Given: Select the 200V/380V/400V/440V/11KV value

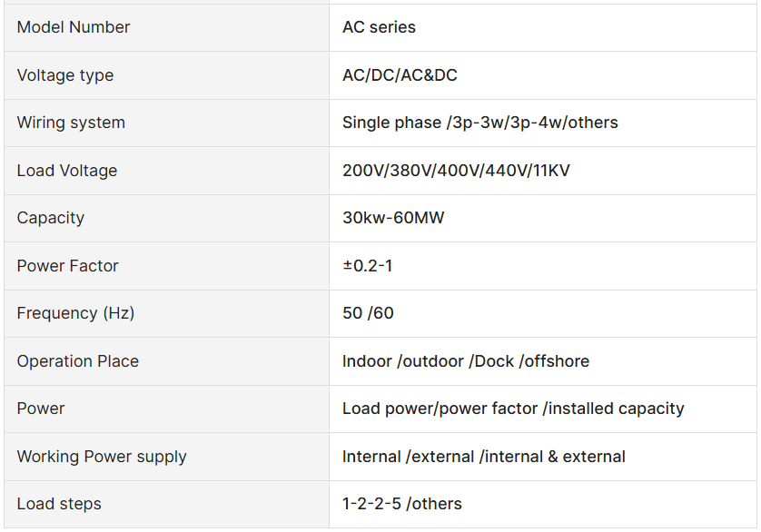Looking at the screenshot, I should pyautogui.click(x=456, y=171).
